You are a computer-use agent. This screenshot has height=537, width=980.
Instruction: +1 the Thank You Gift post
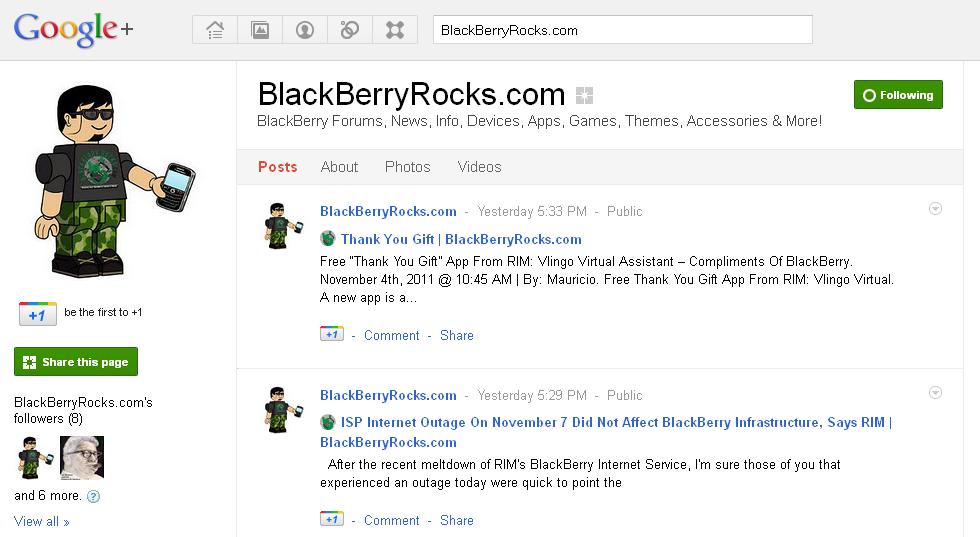pyautogui.click(x=332, y=334)
